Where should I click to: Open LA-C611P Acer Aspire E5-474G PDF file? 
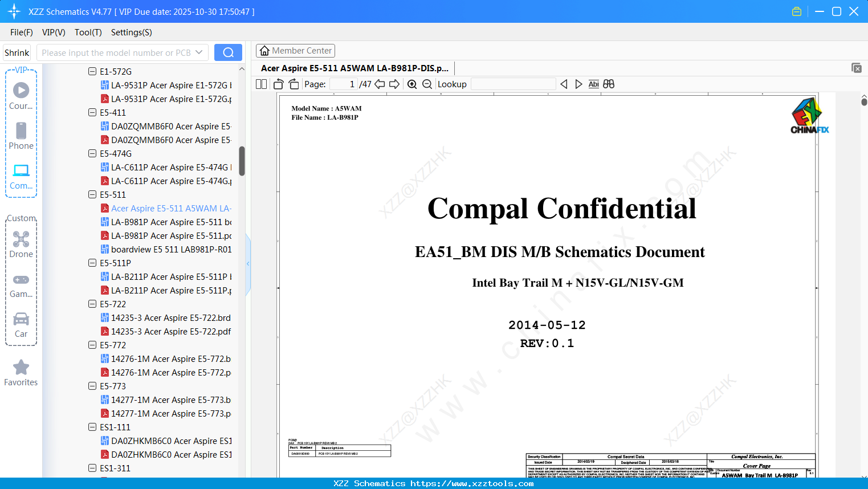166,181
